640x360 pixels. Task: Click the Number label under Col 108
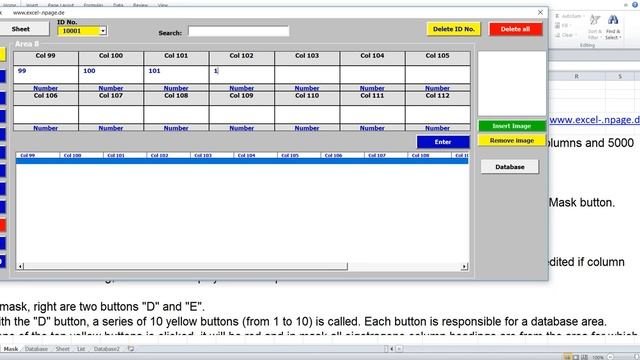pyautogui.click(x=176, y=128)
